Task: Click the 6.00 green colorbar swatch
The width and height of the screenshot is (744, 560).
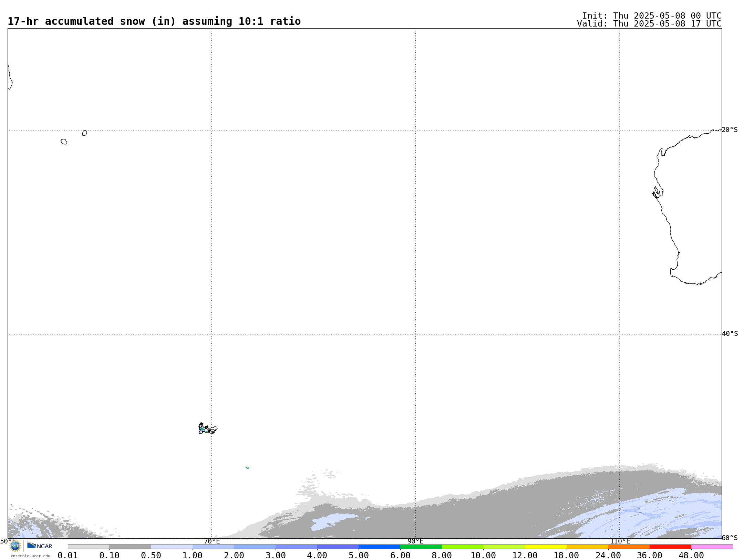Action: click(x=421, y=547)
